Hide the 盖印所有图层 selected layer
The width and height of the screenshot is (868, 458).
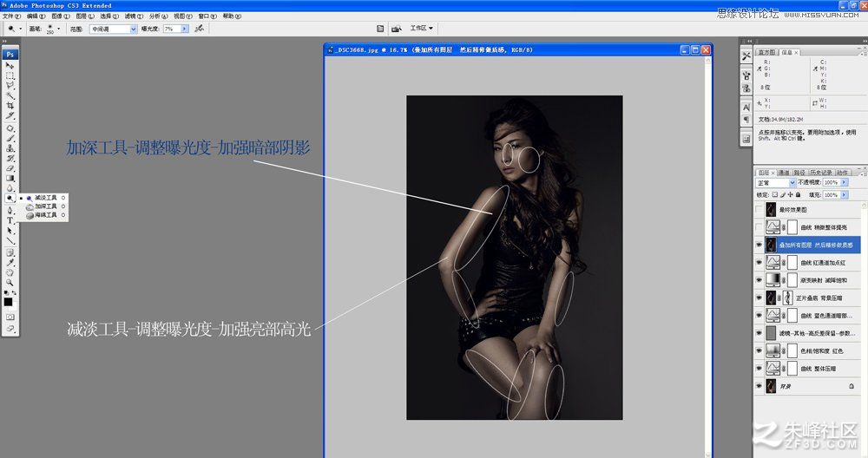759,245
